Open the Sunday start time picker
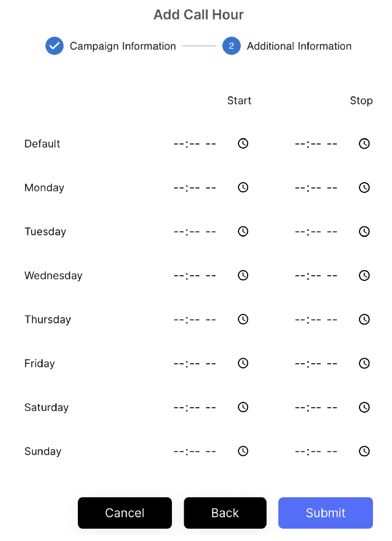Viewport: 392px width, 541px height. click(x=242, y=451)
